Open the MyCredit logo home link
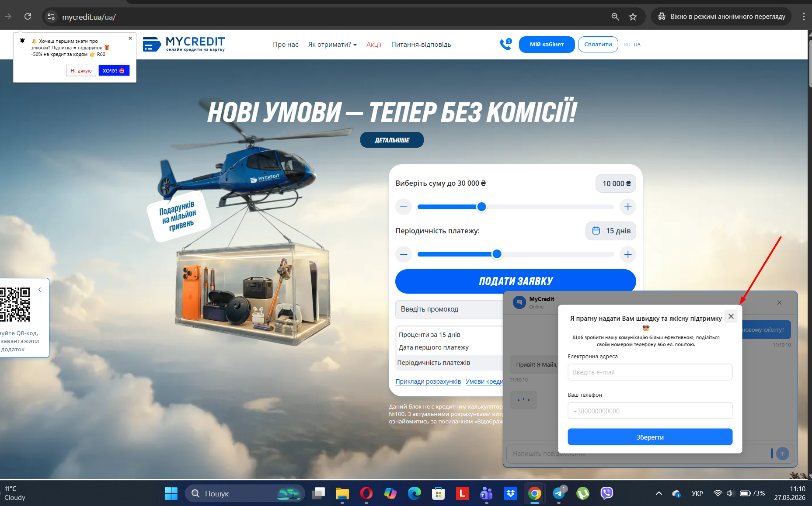 pyautogui.click(x=184, y=44)
